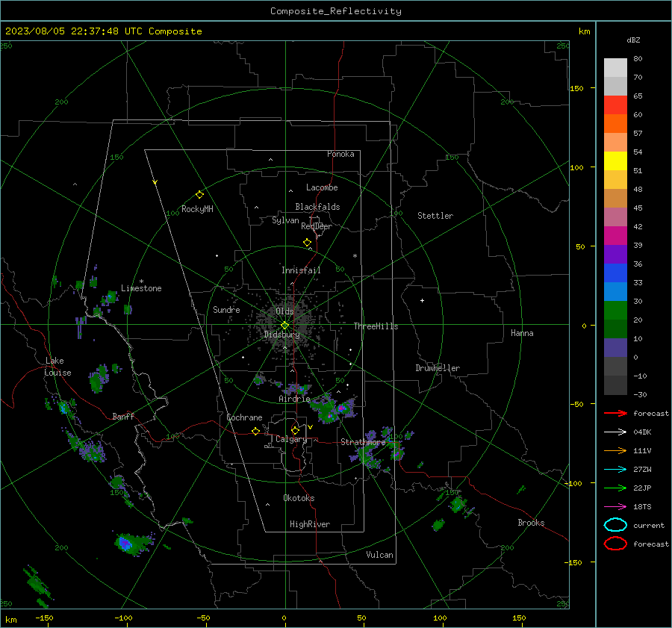Click the magenta 18TS arrow icon
The height and width of the screenshot is (628, 672).
615,507
